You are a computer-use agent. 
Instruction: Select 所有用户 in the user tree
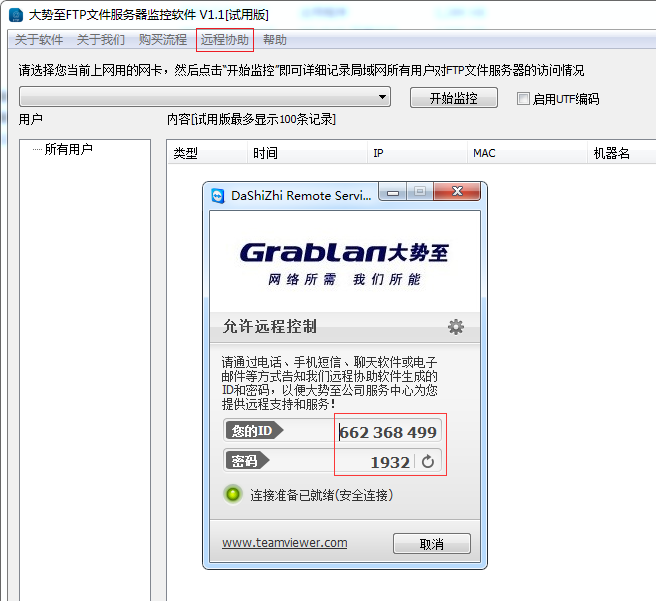(x=69, y=149)
